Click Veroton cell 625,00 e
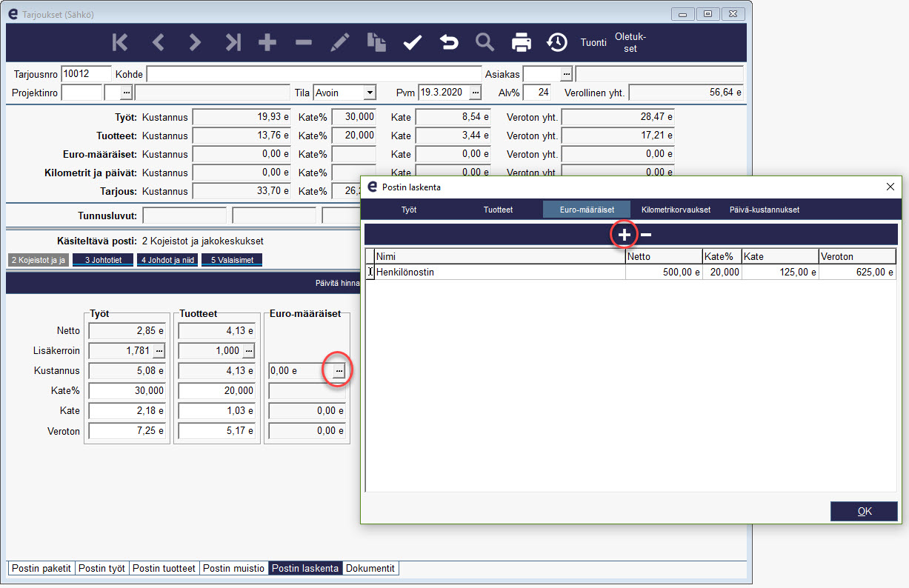Image resolution: width=909 pixels, height=588 pixels. click(857, 272)
